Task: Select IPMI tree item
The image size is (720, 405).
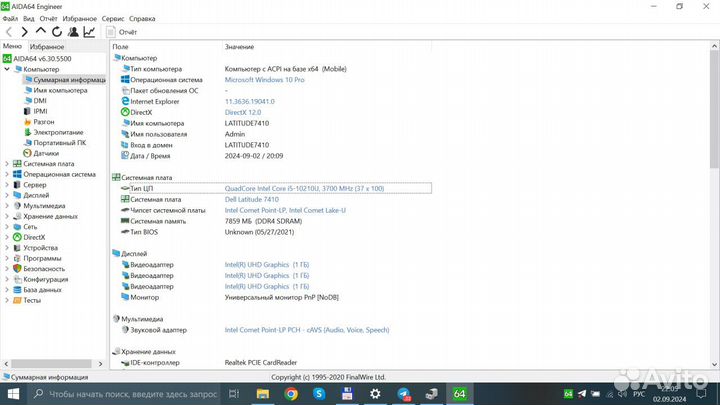Action: (35, 111)
